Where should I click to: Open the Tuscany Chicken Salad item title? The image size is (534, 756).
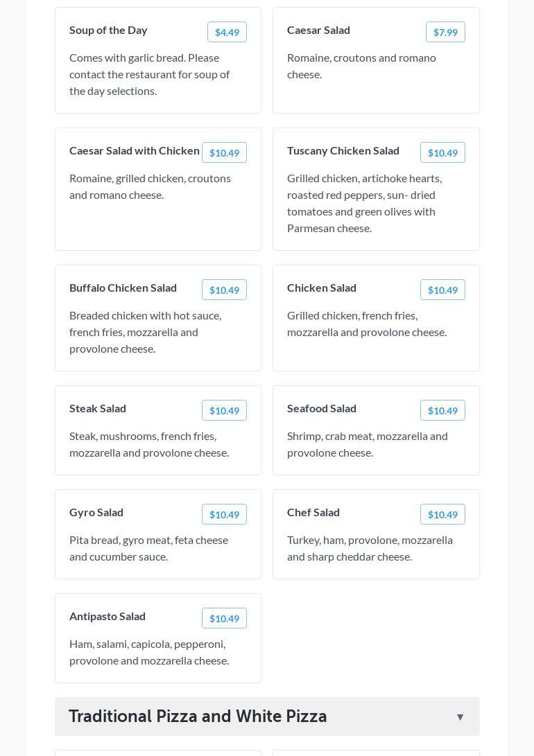point(343,150)
